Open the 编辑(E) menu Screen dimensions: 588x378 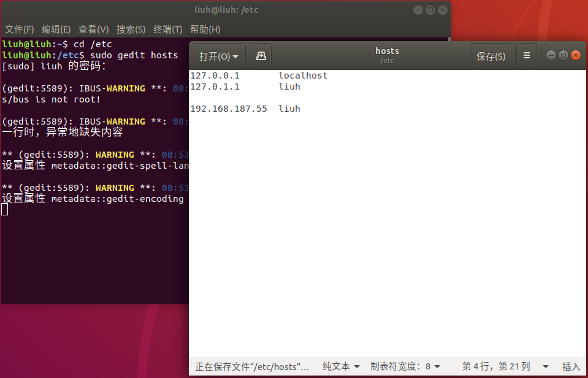coord(56,29)
